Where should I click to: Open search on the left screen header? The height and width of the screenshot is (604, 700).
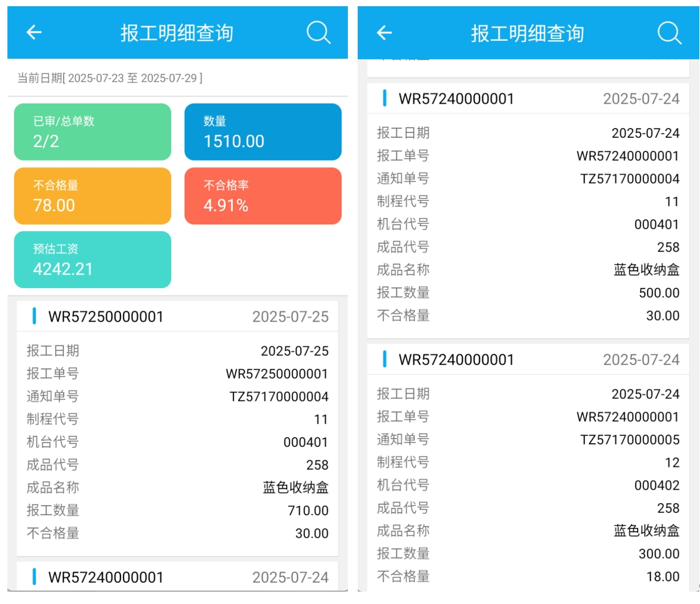[318, 33]
